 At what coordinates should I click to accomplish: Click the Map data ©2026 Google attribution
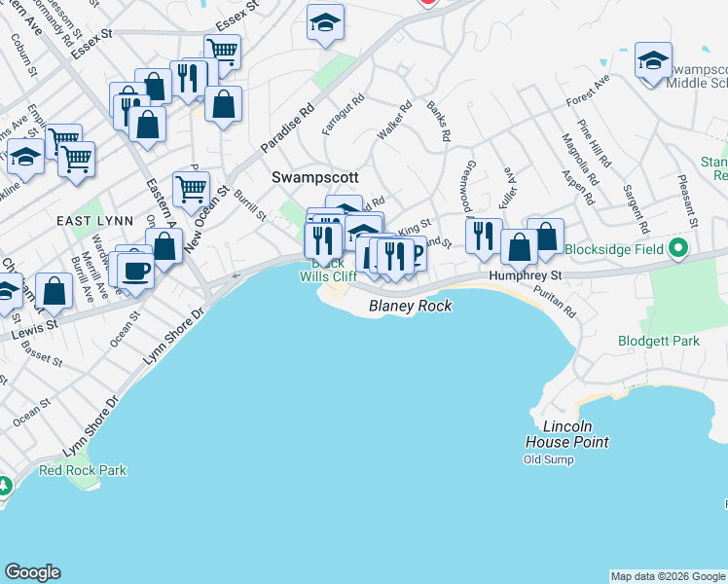click(669, 576)
